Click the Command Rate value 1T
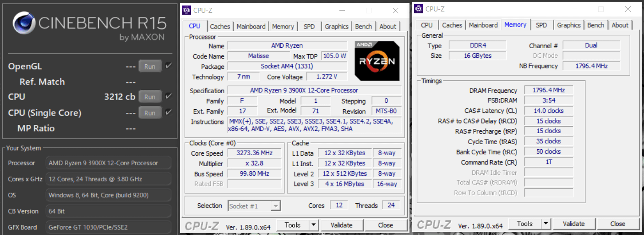This screenshot has height=235, width=644. pyautogui.click(x=548, y=162)
